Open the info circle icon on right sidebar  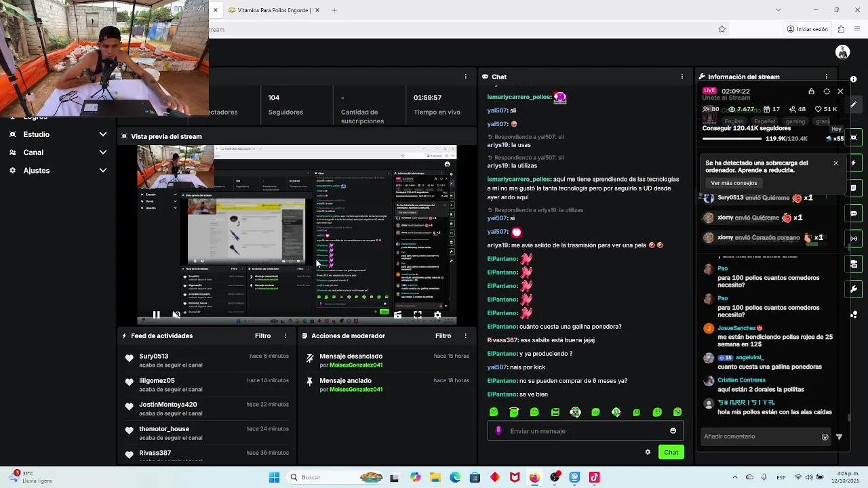(854, 79)
